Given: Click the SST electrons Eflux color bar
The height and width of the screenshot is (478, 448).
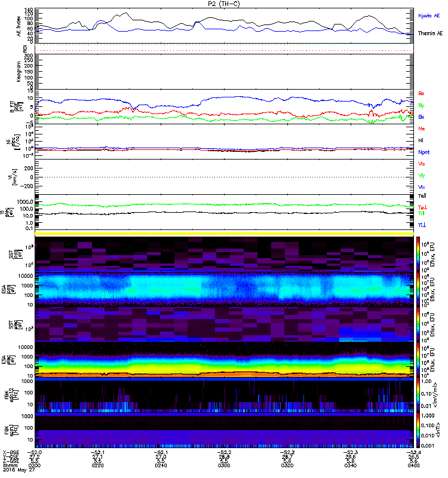Looking at the screenshot, I should [x=418, y=324].
